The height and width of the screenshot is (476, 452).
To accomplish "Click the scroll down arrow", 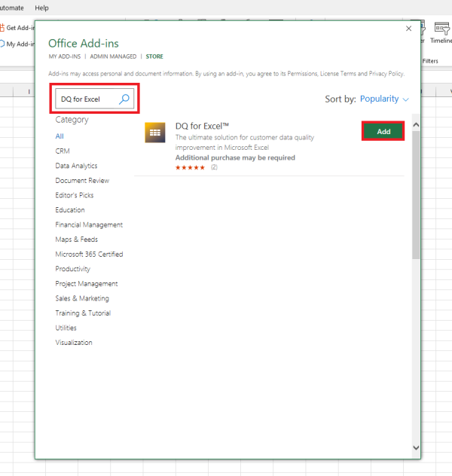I will pyautogui.click(x=416, y=447).
